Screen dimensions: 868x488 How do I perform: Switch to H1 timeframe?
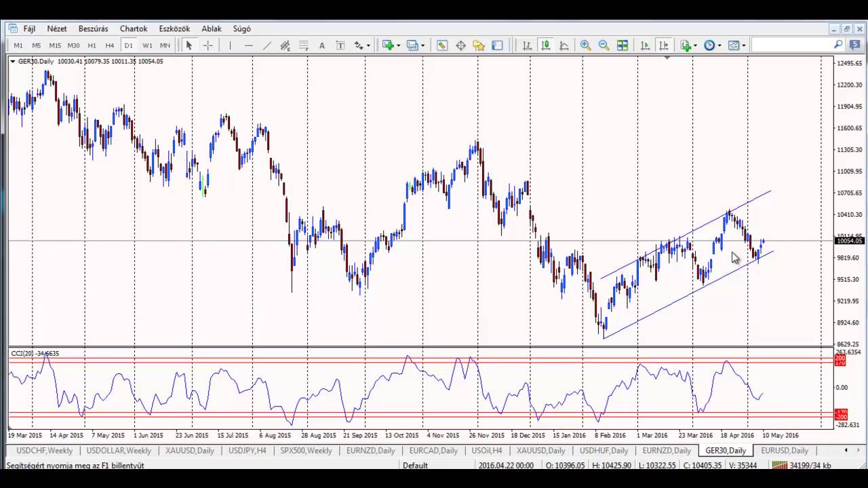pos(92,45)
